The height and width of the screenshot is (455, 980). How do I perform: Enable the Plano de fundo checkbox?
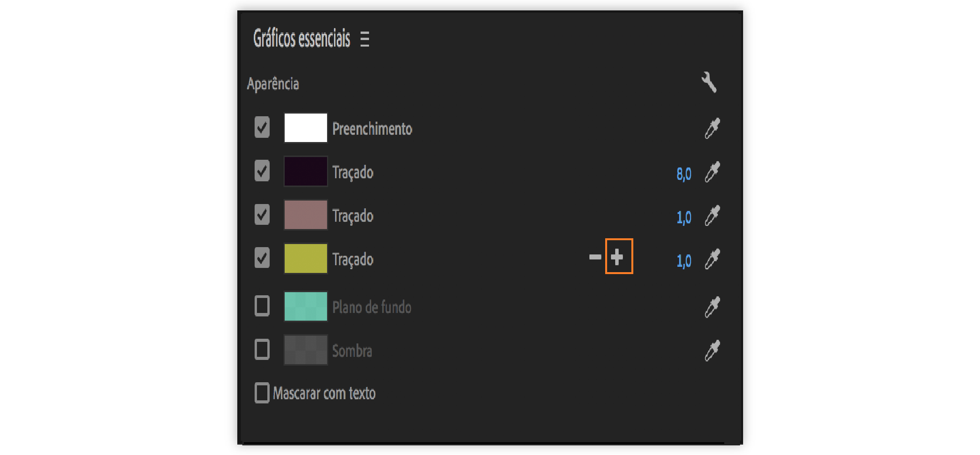262,306
